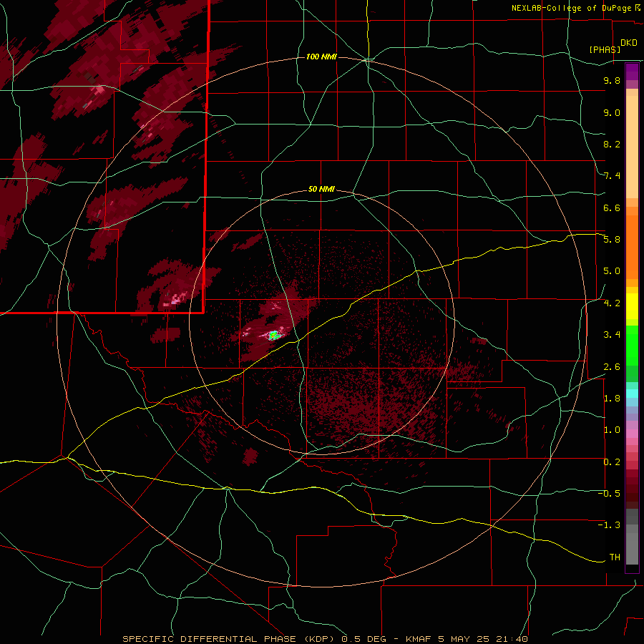This screenshot has height=644, width=644.
Task: Select the 5.0 value on the color scale
Action: [612, 271]
